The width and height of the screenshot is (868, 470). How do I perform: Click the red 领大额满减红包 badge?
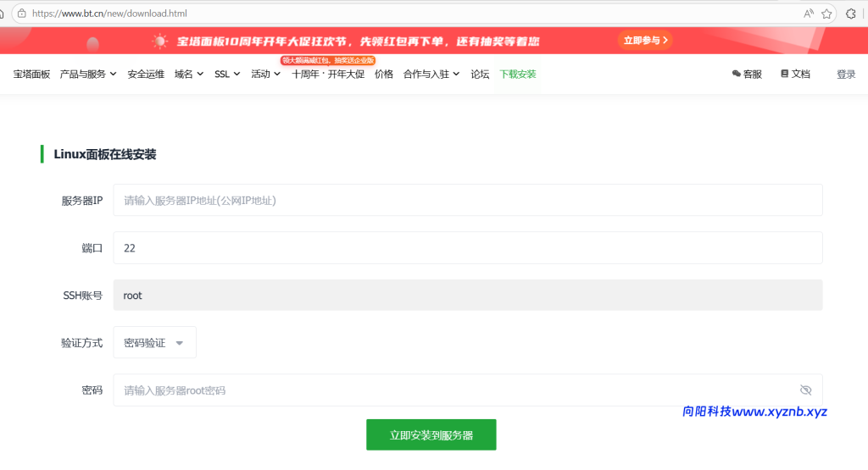pyautogui.click(x=328, y=60)
